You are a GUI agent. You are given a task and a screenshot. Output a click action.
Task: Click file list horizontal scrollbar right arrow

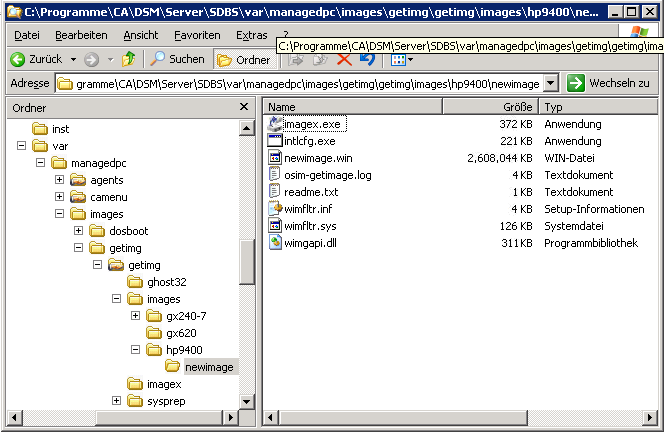pyautogui.click(x=650, y=418)
